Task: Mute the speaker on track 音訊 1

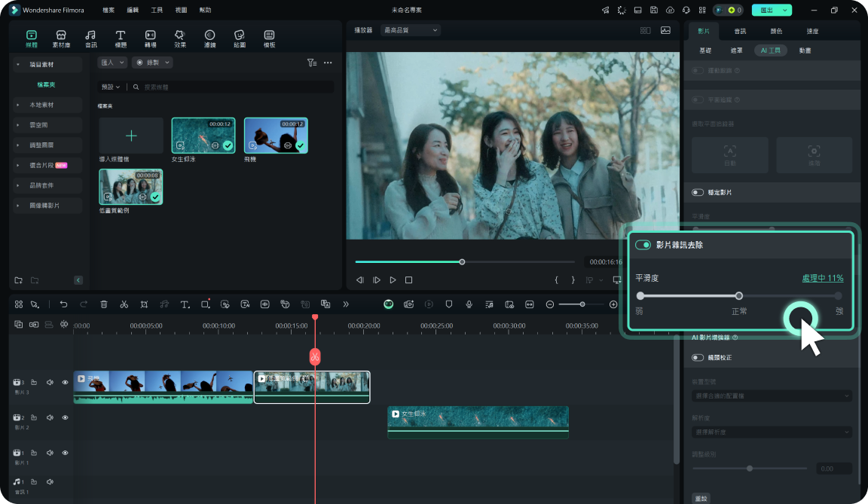Action: tap(50, 482)
